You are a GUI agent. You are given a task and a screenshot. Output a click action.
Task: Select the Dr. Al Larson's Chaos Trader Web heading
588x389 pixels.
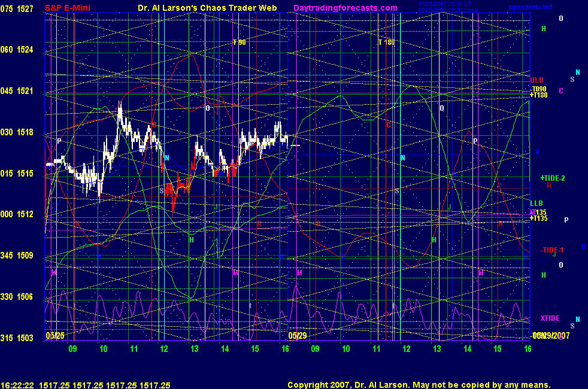click(207, 8)
